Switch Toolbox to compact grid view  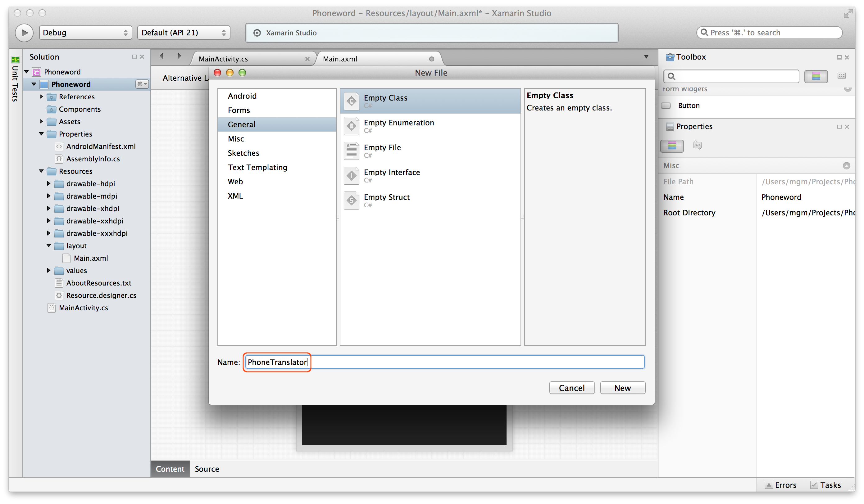point(841,76)
